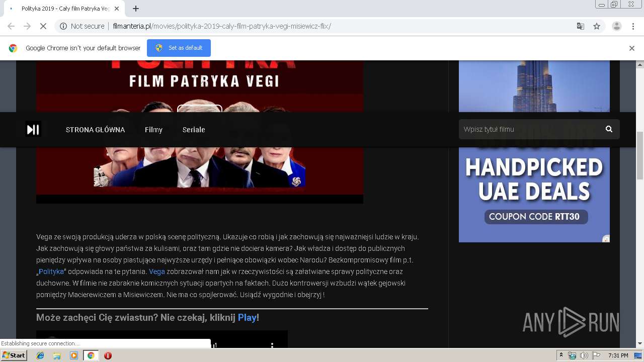Click the trailer video player preview

(162, 339)
